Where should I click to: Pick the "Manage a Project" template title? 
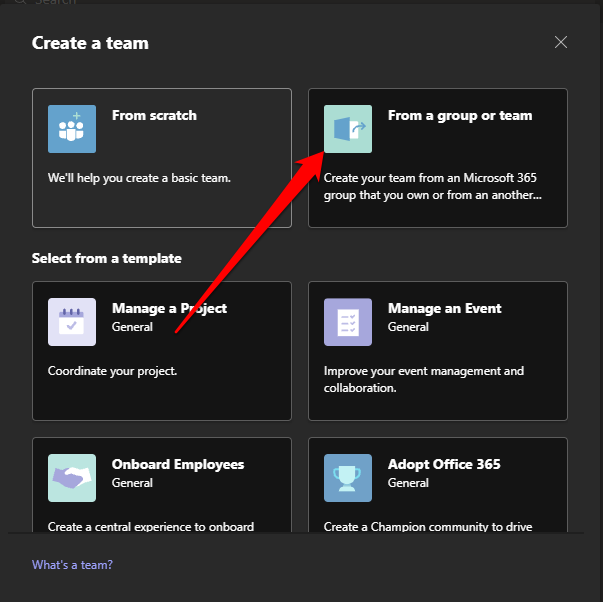[169, 308]
